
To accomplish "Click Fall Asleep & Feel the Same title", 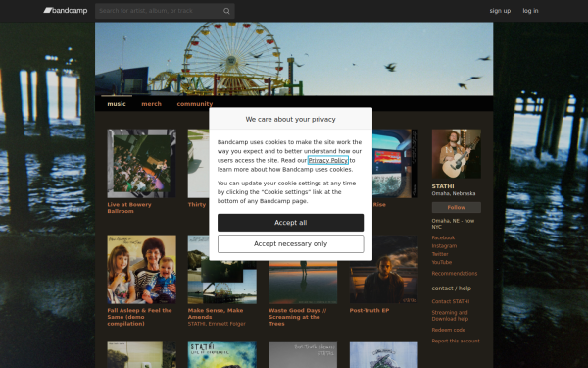I will 139,317.
